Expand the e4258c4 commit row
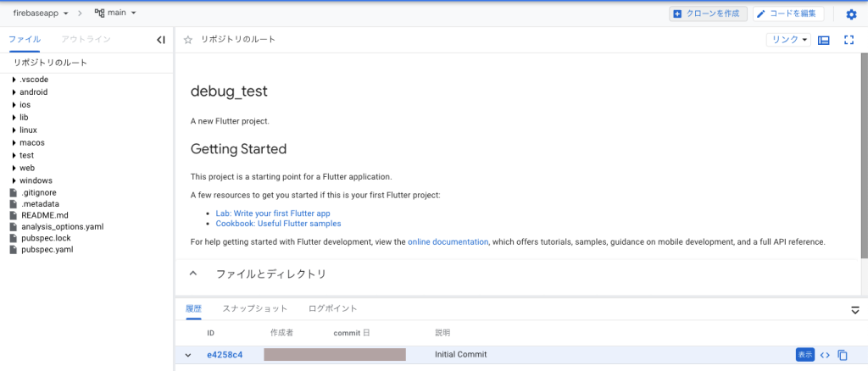 [188, 355]
